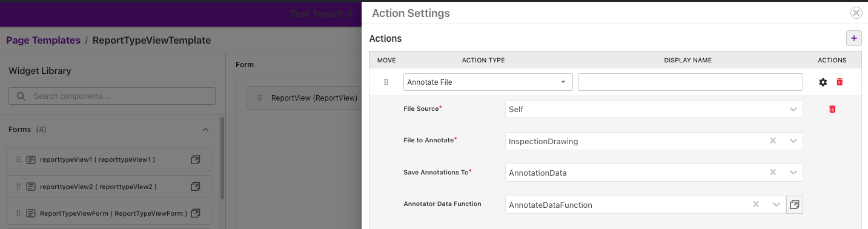This screenshot has height=229, width=868.
Task: Clear the InspectionDrawing selection
Action: click(772, 141)
